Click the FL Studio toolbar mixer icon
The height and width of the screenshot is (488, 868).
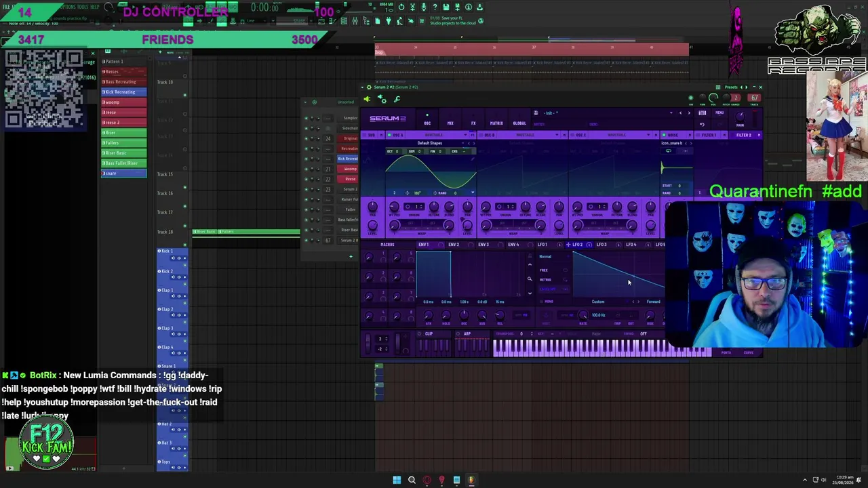[x=355, y=22]
